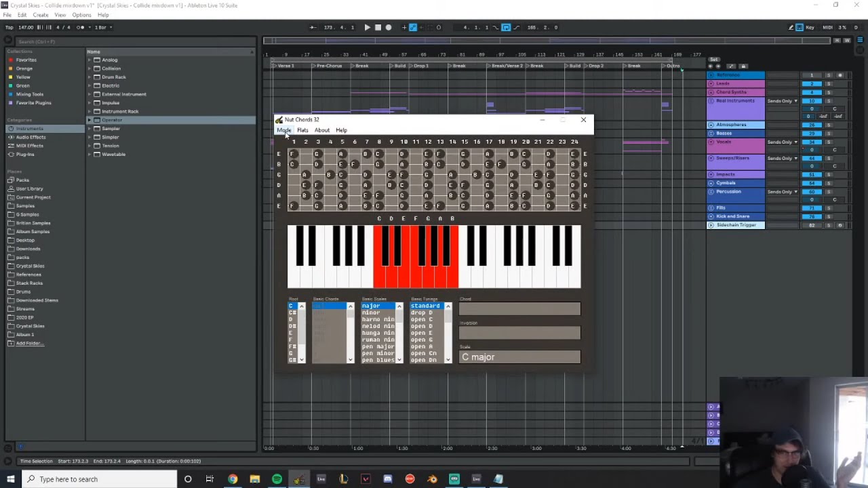Open Sends Only dropdown on Vocals track
The height and width of the screenshot is (488, 868).
pyautogui.click(x=783, y=142)
